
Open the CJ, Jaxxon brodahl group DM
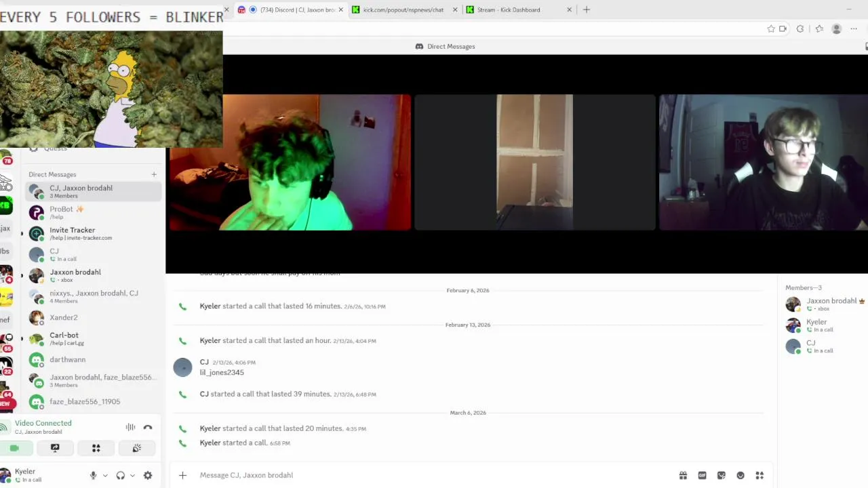pyautogui.click(x=94, y=192)
